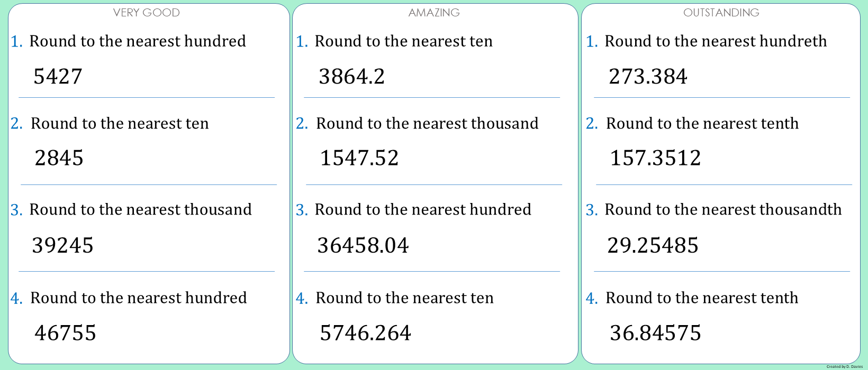Click the number 46755
The width and height of the screenshot is (868, 370).
(x=65, y=333)
